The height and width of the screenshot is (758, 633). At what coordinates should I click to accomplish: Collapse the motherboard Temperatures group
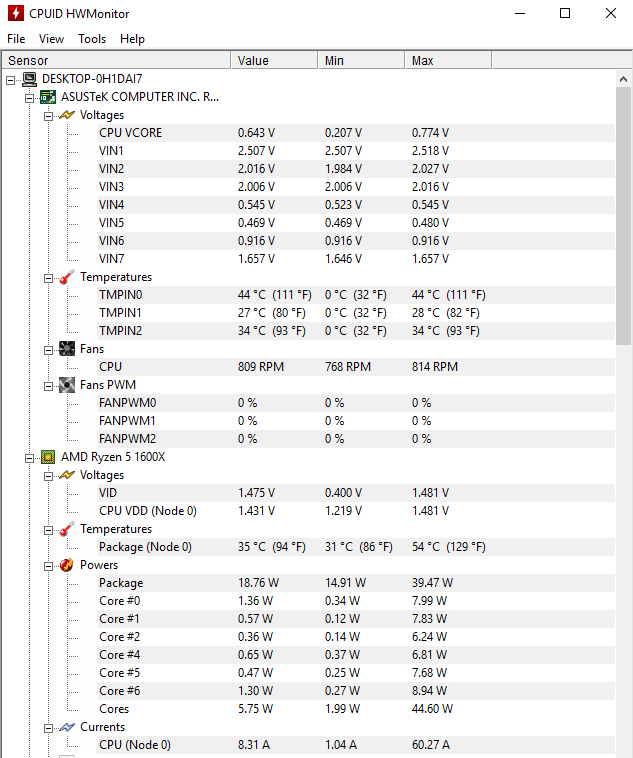click(48, 278)
